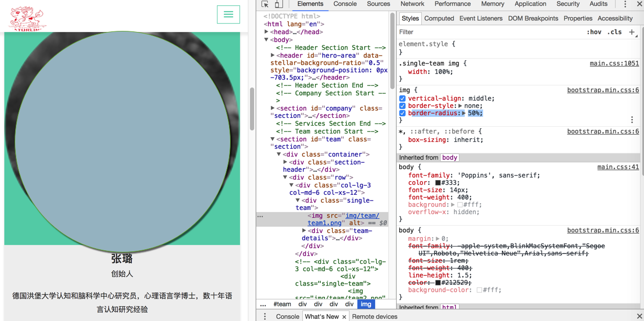Open the hamburger menu on the webpage

228,15
